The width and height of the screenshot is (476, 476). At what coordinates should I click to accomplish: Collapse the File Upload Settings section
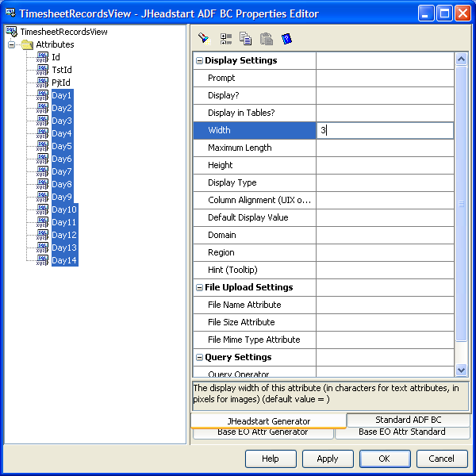click(x=199, y=288)
